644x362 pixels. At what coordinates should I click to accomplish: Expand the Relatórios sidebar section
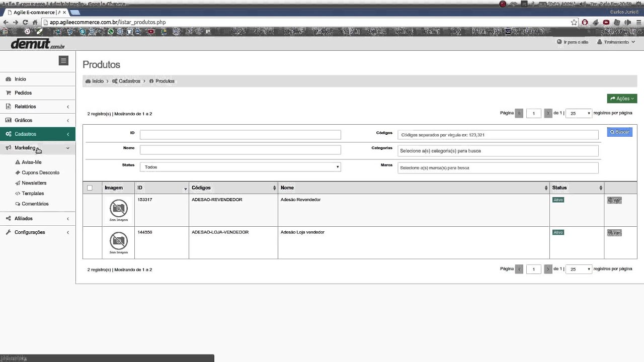(38, 107)
